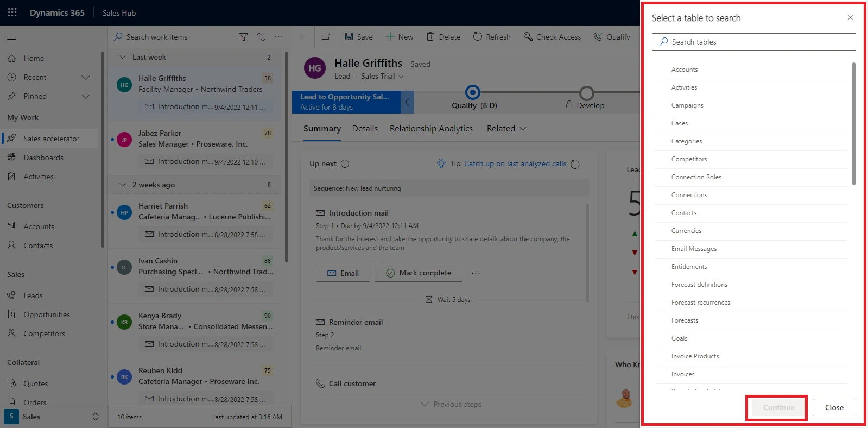Collapse the 2 weeks ago group

pyautogui.click(x=123, y=185)
